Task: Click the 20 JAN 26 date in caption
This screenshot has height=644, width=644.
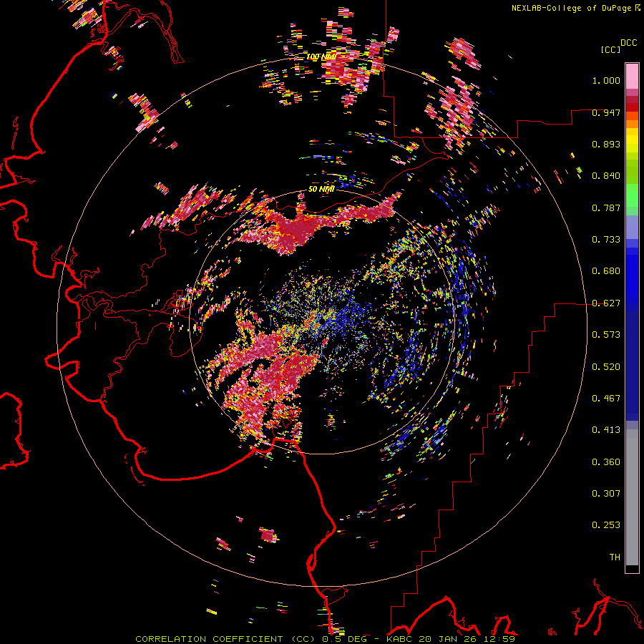Action: [x=449, y=639]
